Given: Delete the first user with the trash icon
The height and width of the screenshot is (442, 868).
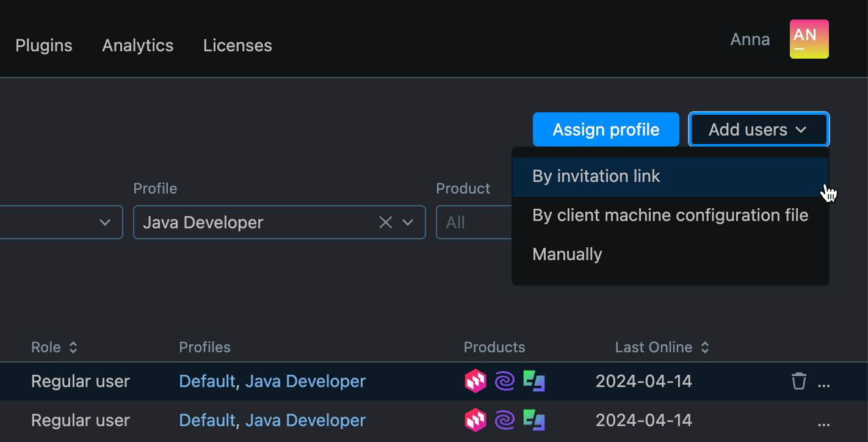Looking at the screenshot, I should pos(798,380).
